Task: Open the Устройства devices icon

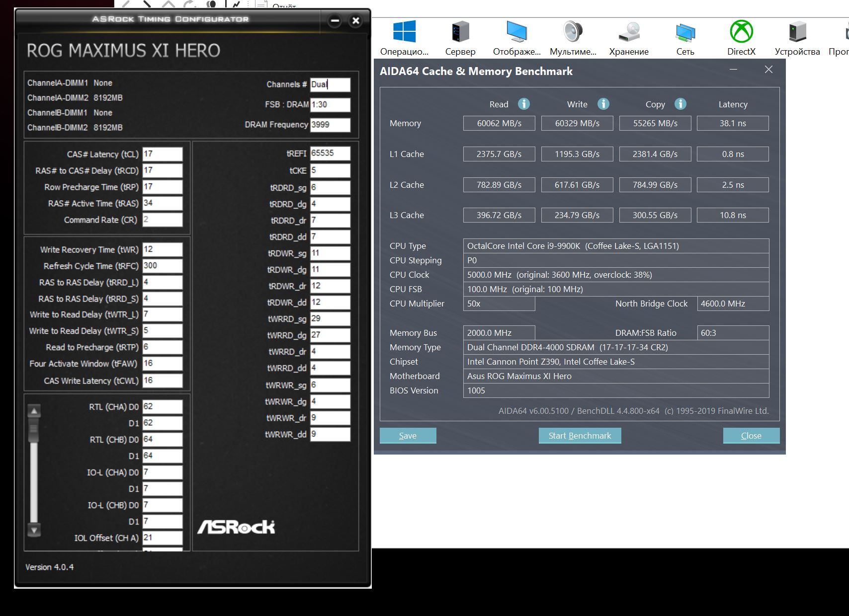Action: (797, 32)
